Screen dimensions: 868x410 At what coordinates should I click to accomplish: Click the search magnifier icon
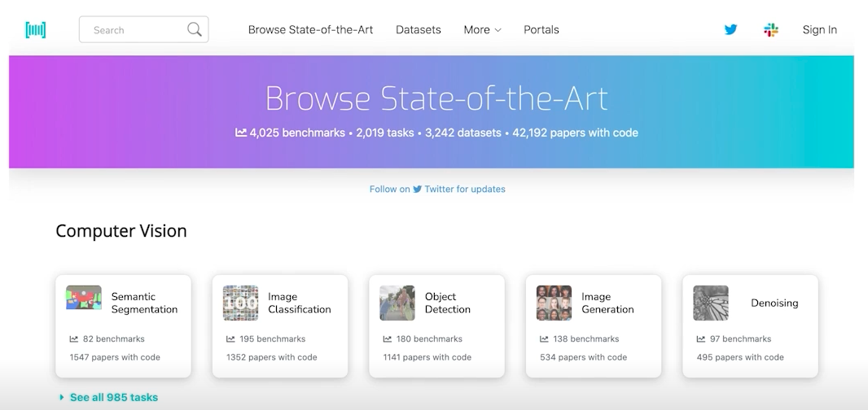[x=194, y=30]
